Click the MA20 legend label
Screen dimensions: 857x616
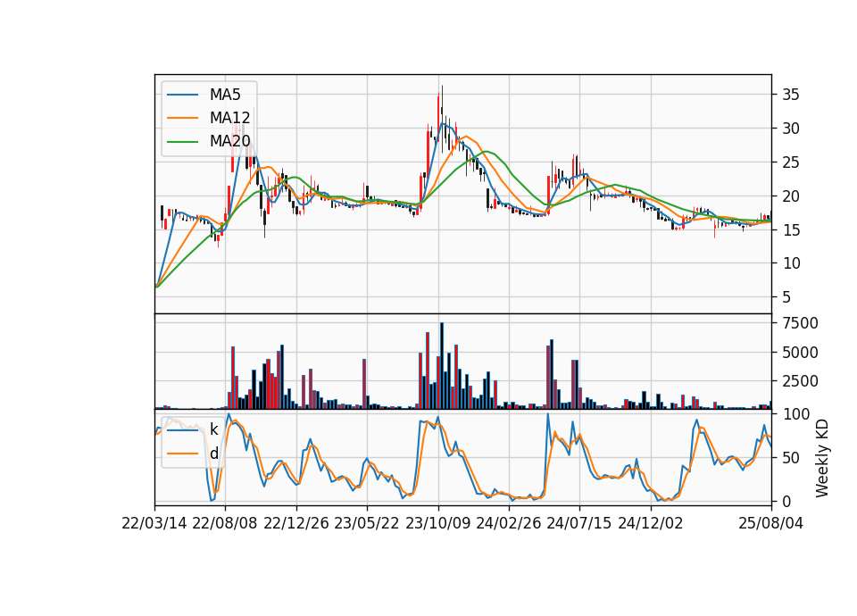[229, 141]
